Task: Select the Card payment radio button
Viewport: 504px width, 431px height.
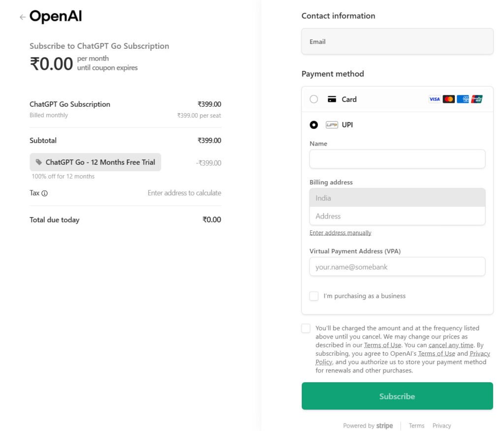Action: pyautogui.click(x=314, y=99)
